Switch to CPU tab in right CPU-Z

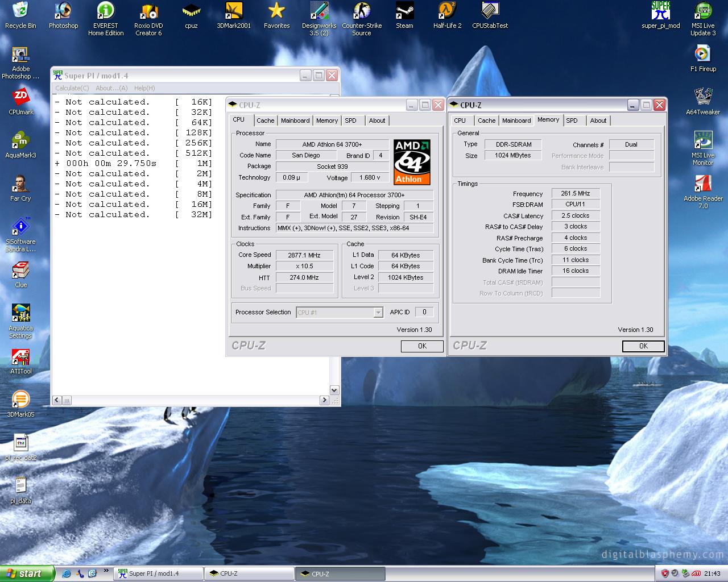click(460, 120)
